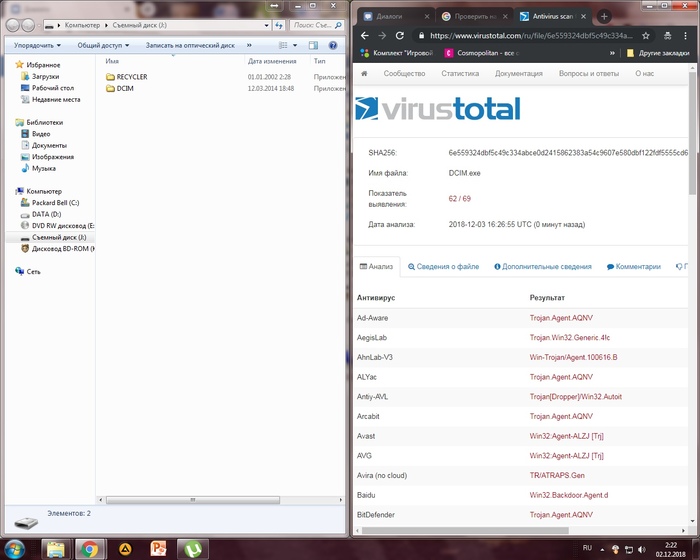Viewport: 700px width, 560px height.
Task: Open the Общий доступ dropdown menu
Action: coord(103,45)
